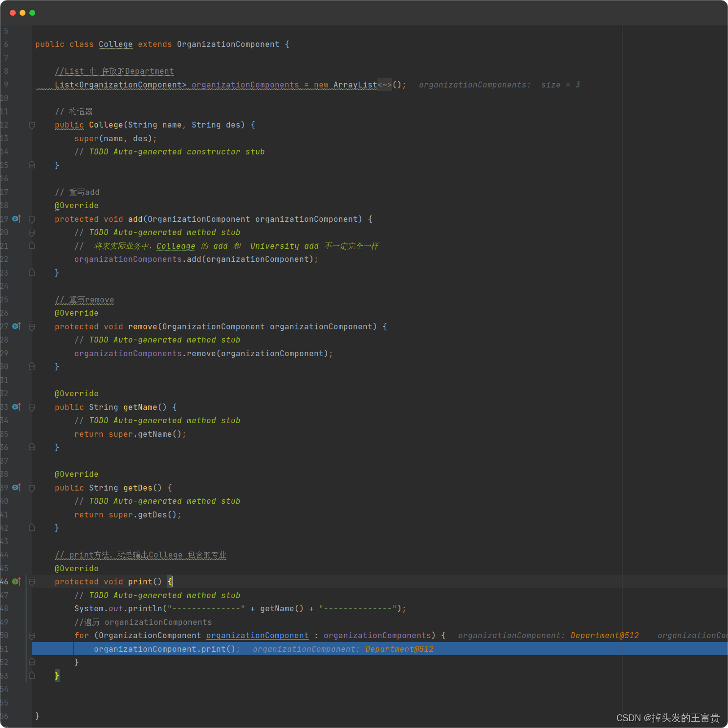Screen dimensions: 728x728
Task: Click the override gutter icon beside remove method
Action: (x=16, y=326)
